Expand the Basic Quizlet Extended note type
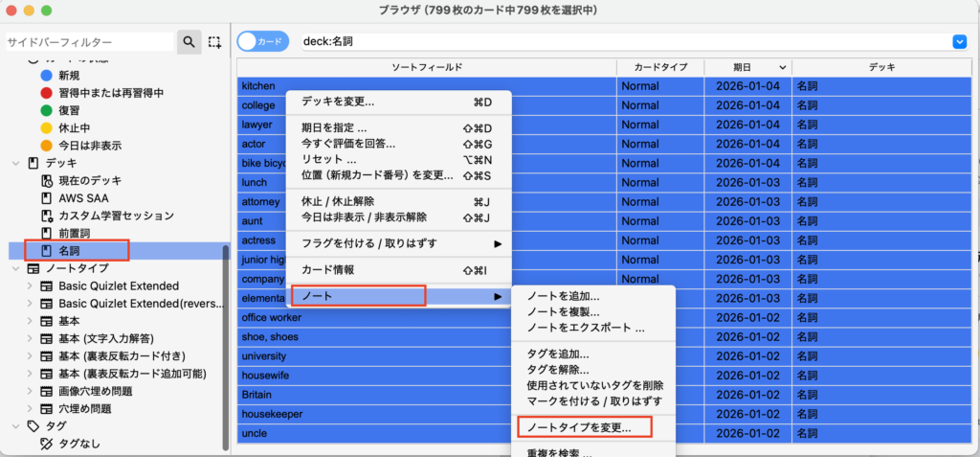Screen dimensions: 980x457 pyautogui.click(x=30, y=286)
